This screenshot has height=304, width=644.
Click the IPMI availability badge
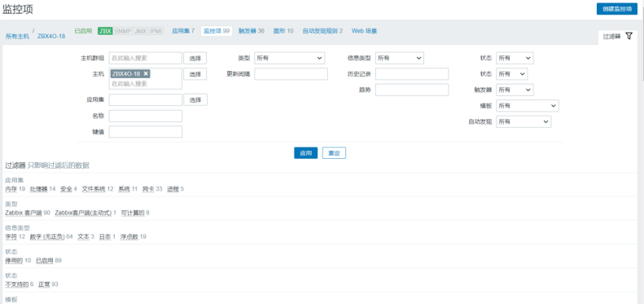pos(156,31)
